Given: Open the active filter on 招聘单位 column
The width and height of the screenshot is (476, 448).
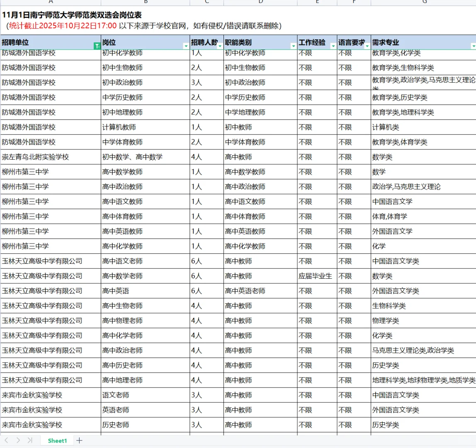Looking at the screenshot, I should tap(97, 46).
